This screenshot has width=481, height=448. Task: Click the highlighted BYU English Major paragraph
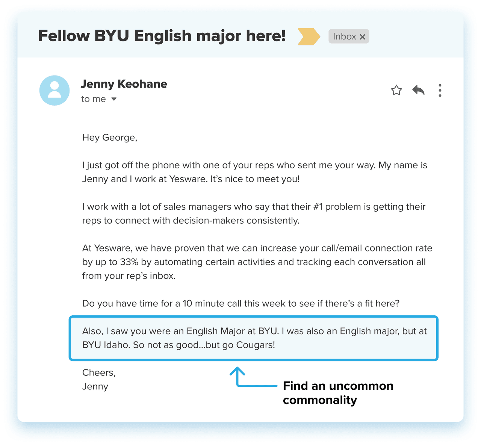[x=254, y=338]
